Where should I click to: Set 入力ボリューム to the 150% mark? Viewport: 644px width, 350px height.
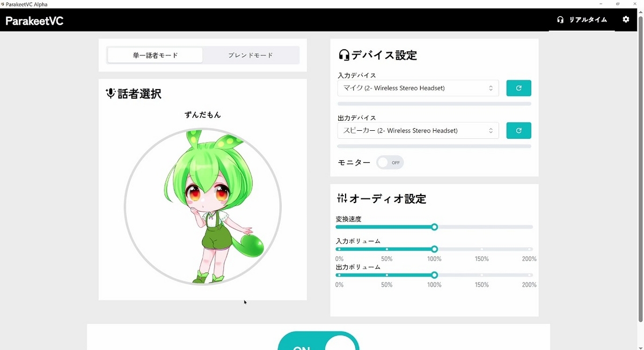click(x=482, y=249)
